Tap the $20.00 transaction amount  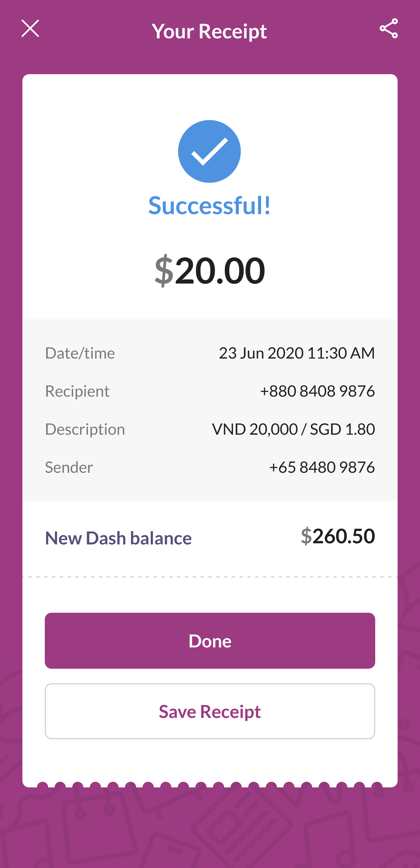click(210, 270)
